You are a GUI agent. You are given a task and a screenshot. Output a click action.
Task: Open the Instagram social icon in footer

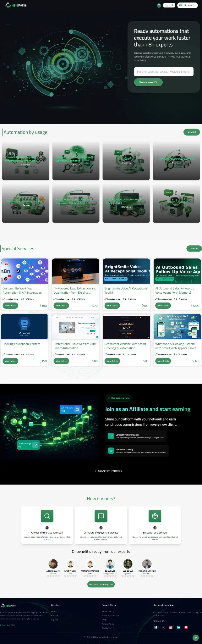pos(171,627)
